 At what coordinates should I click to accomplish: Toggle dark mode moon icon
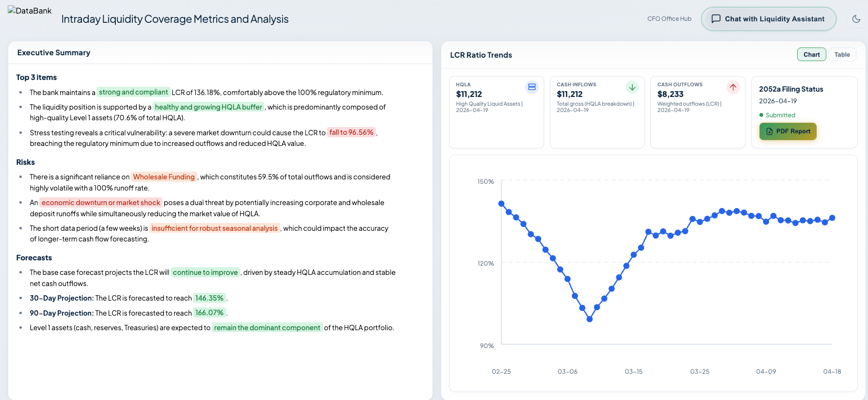pos(856,19)
